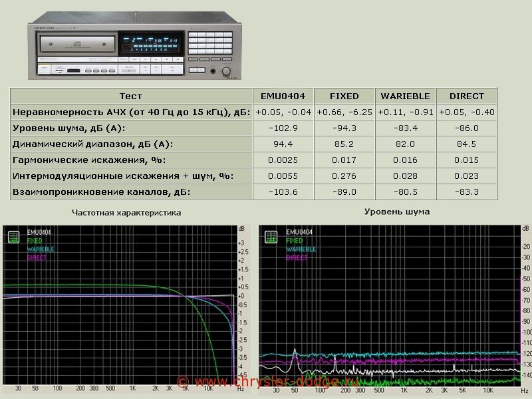The height and width of the screenshot is (399, 532).
Task: Click green "FIXED" legend in the frequency response chart
Action: pyautogui.click(x=35, y=241)
